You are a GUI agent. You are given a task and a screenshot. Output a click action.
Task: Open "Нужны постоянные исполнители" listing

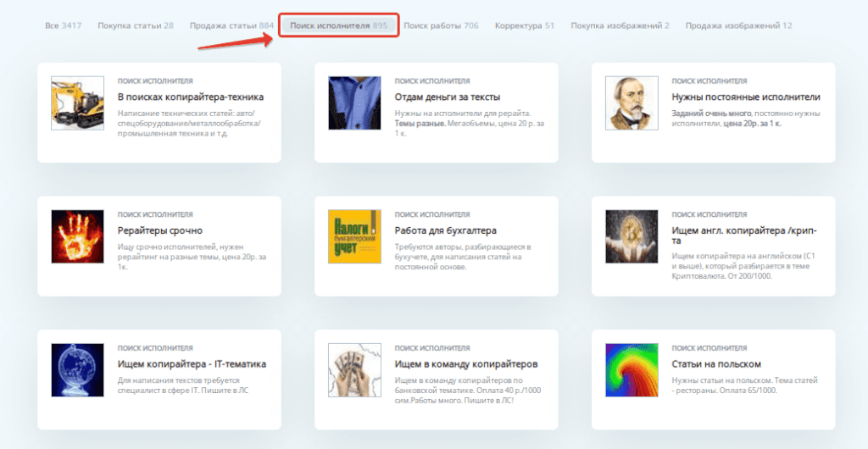tap(746, 97)
